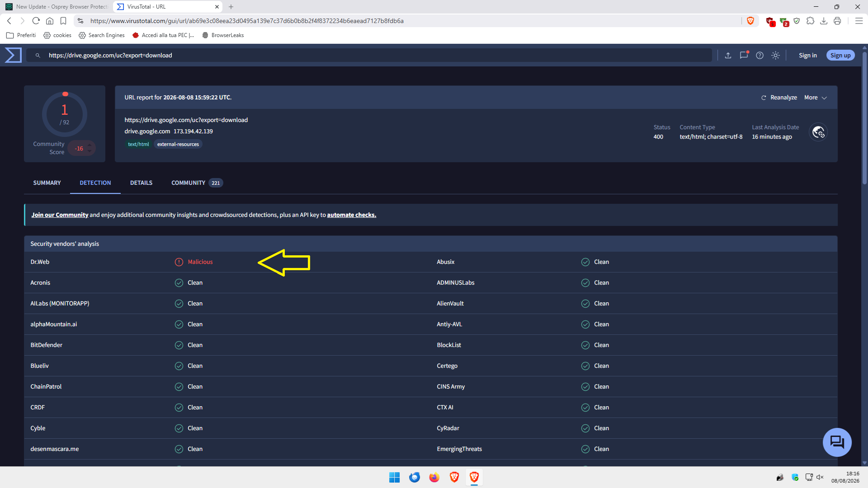
Task: Open the automate checks link
Action: tap(351, 215)
